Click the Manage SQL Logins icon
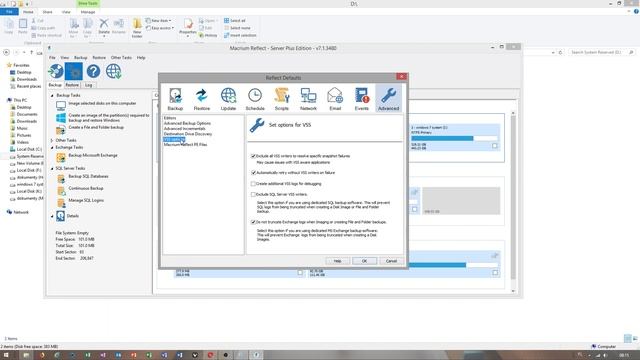 click(x=61, y=202)
